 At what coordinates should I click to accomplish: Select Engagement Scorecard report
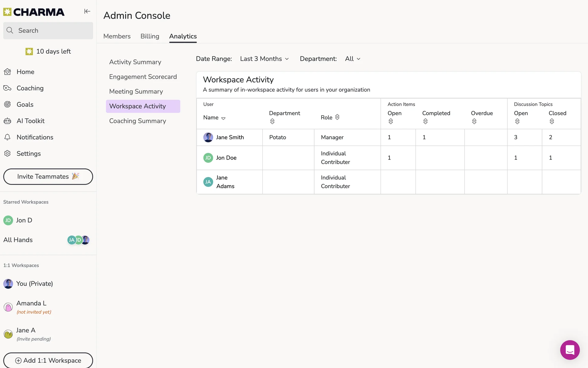coord(143,77)
